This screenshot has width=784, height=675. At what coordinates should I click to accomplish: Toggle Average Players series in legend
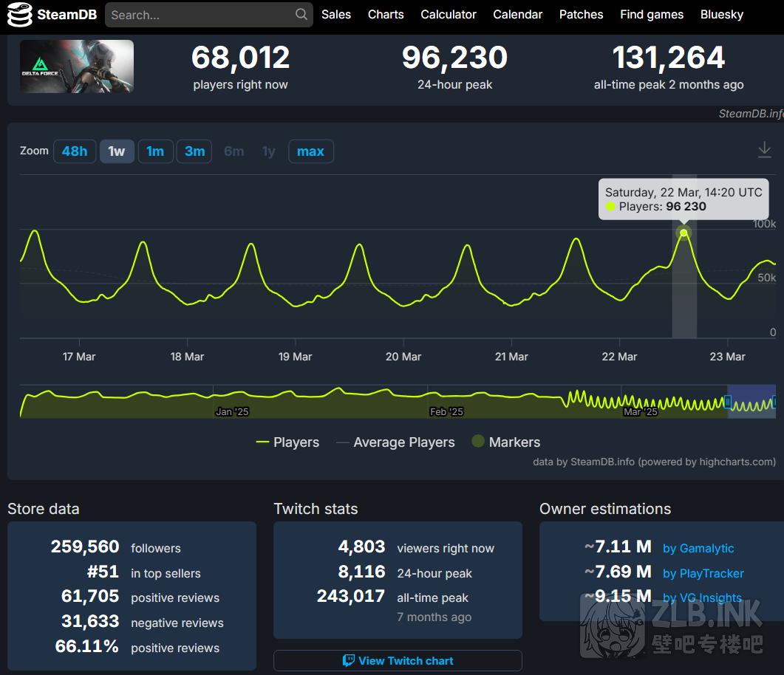(x=395, y=442)
